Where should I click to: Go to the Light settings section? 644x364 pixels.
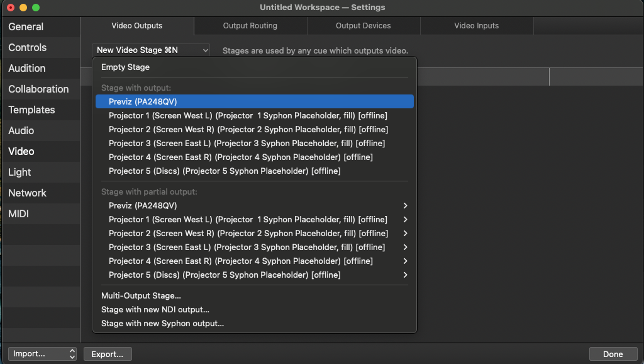[19, 172]
